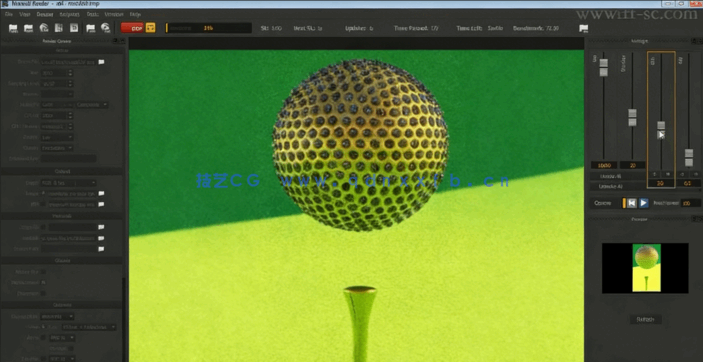Screen dimensions: 703x362
Task: Click the header icon of the Preview panel
Action: (x=694, y=219)
